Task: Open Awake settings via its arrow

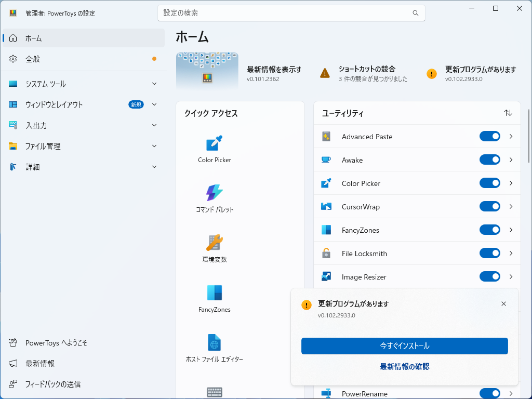Action: (x=511, y=160)
